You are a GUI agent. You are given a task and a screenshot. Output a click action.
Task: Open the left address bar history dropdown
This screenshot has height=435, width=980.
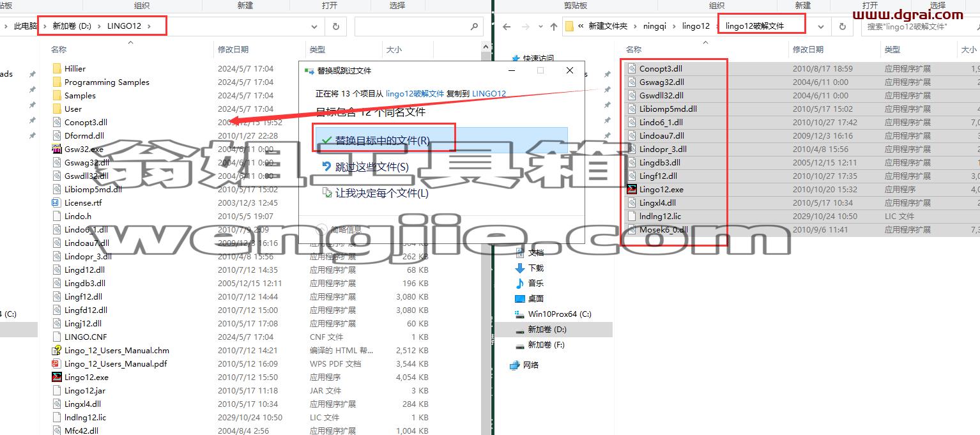coord(314,26)
